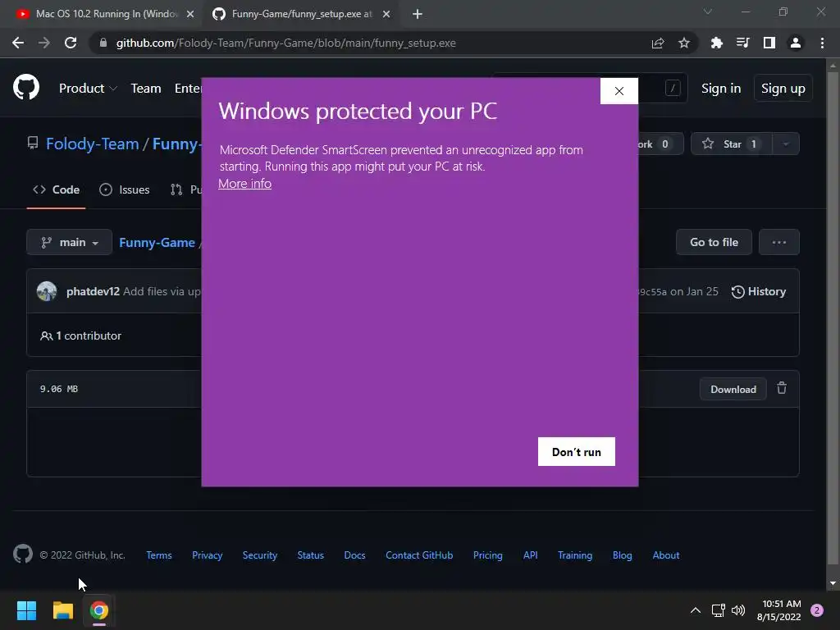Open the Funny-Game breadcrumb link
Image resolution: width=840 pixels, height=630 pixels.
tap(157, 242)
